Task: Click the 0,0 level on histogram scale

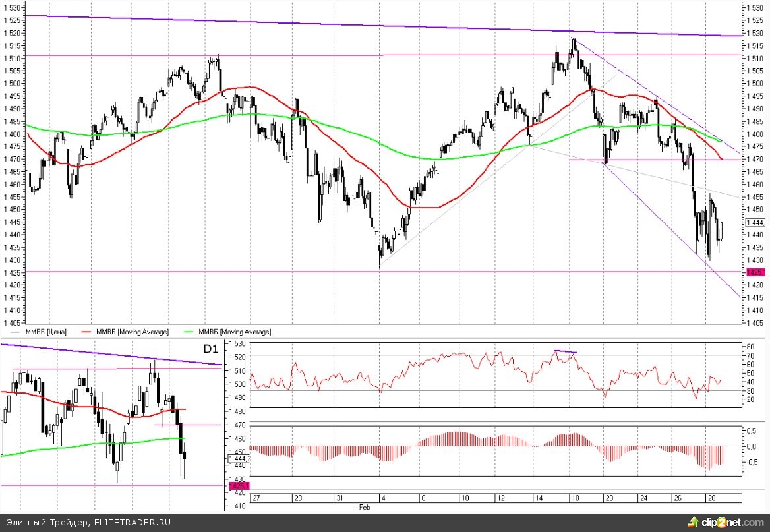Action: tap(750, 446)
